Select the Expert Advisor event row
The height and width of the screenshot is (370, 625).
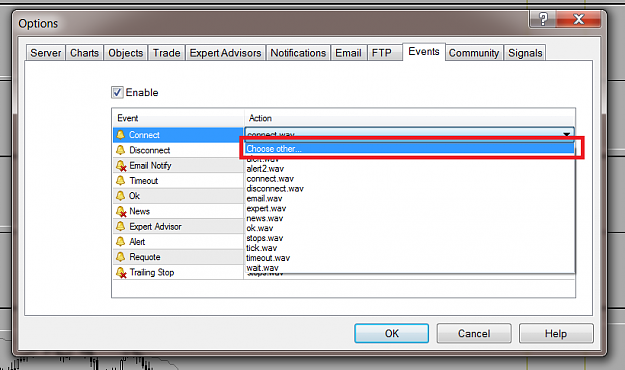tap(178, 226)
